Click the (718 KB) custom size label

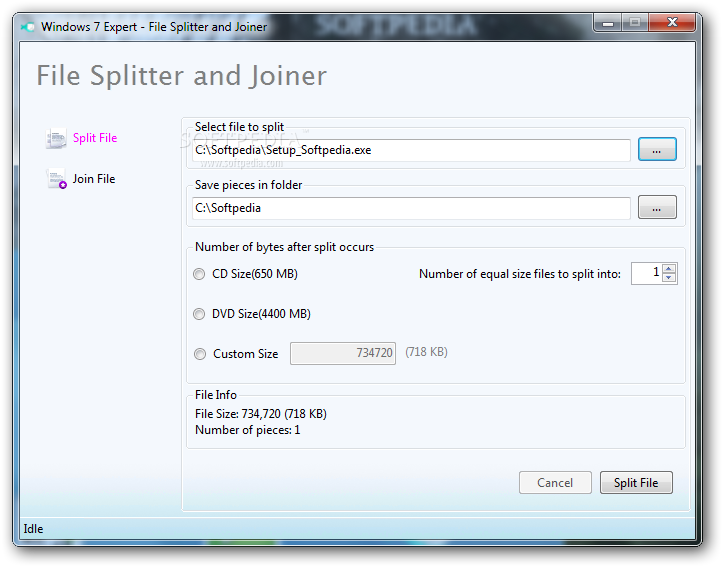[x=427, y=352]
